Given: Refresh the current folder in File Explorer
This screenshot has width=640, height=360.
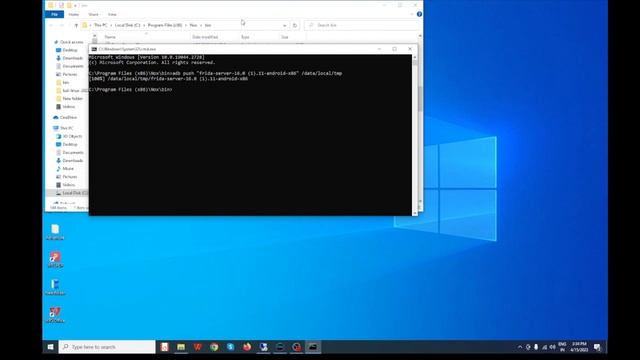Looking at the screenshot, I should point(295,25).
